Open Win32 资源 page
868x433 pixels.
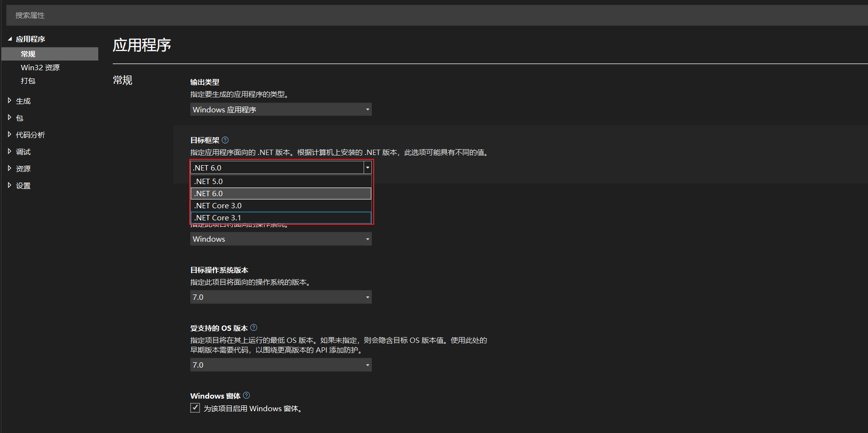coord(40,67)
